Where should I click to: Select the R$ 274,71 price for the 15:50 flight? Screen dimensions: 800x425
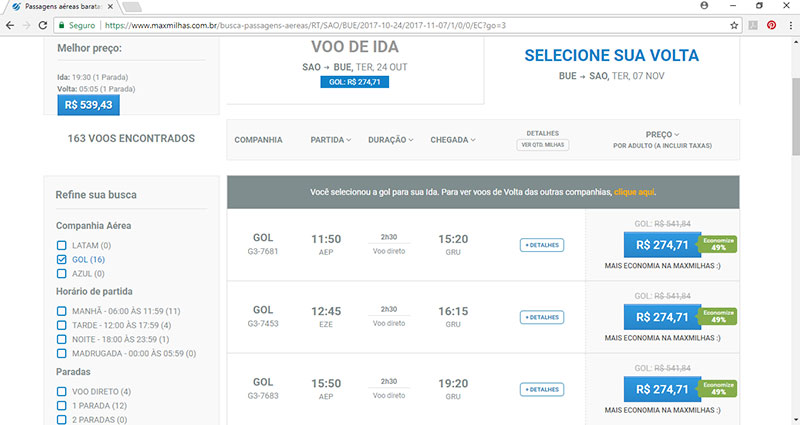[x=662, y=390]
